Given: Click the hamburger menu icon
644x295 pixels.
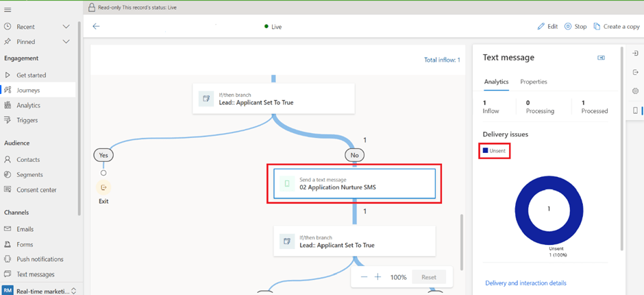Looking at the screenshot, I should tap(8, 10).
